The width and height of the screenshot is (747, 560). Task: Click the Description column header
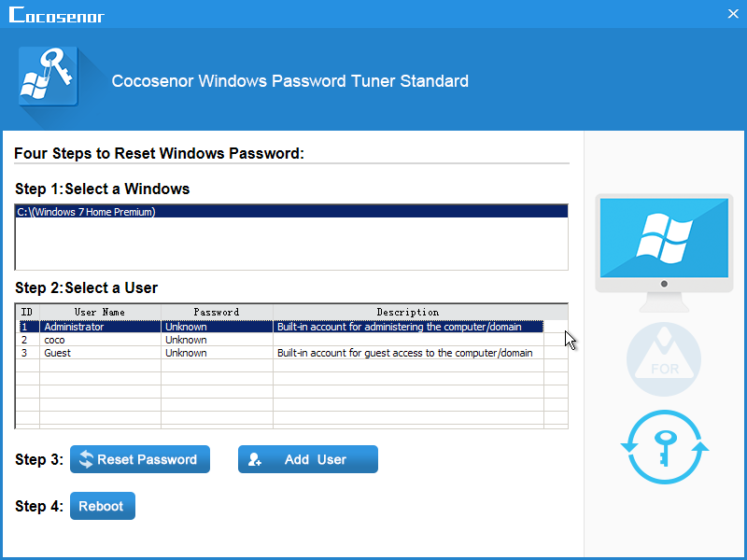[408, 312]
